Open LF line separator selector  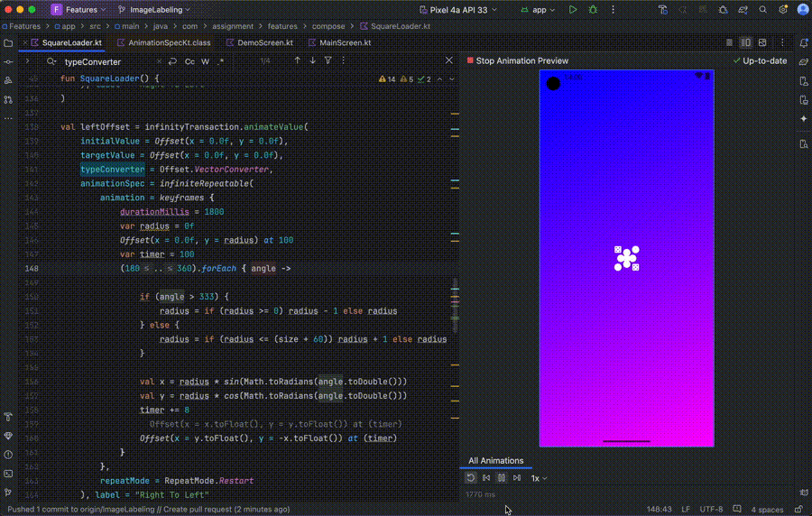(685, 510)
